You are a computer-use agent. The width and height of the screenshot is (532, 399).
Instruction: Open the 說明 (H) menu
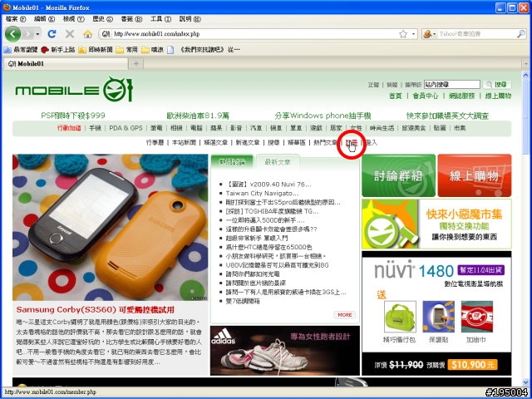click(x=190, y=19)
